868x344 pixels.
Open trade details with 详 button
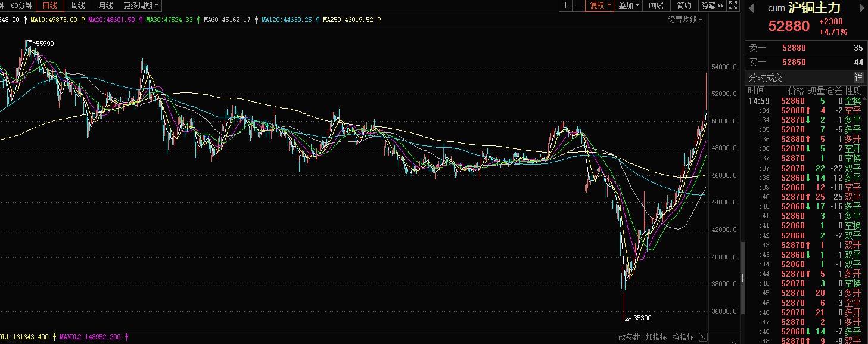858,78
